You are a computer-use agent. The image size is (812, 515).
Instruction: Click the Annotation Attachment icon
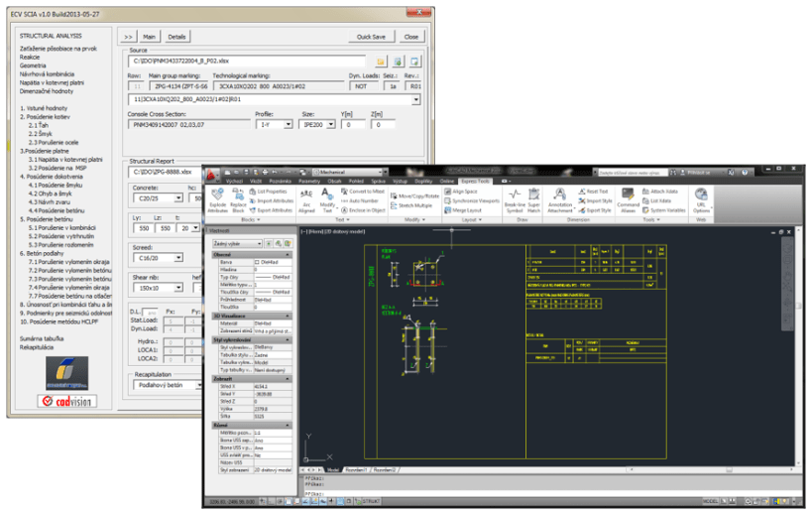[560, 193]
